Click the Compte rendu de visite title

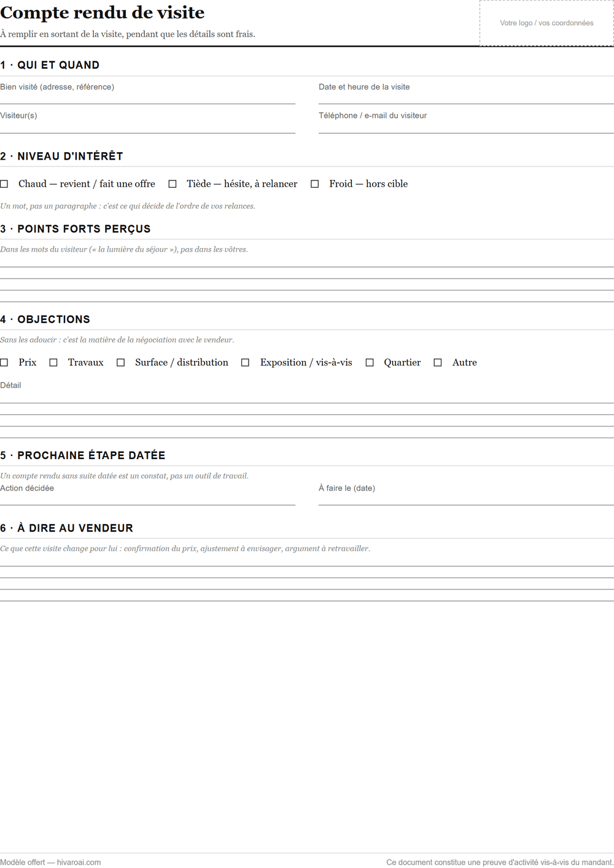point(103,12)
